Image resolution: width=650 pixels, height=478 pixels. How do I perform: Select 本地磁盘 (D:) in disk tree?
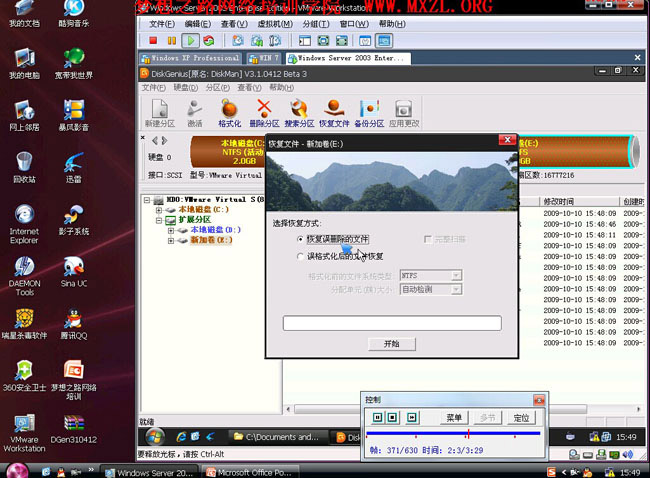pyautogui.click(x=215, y=230)
